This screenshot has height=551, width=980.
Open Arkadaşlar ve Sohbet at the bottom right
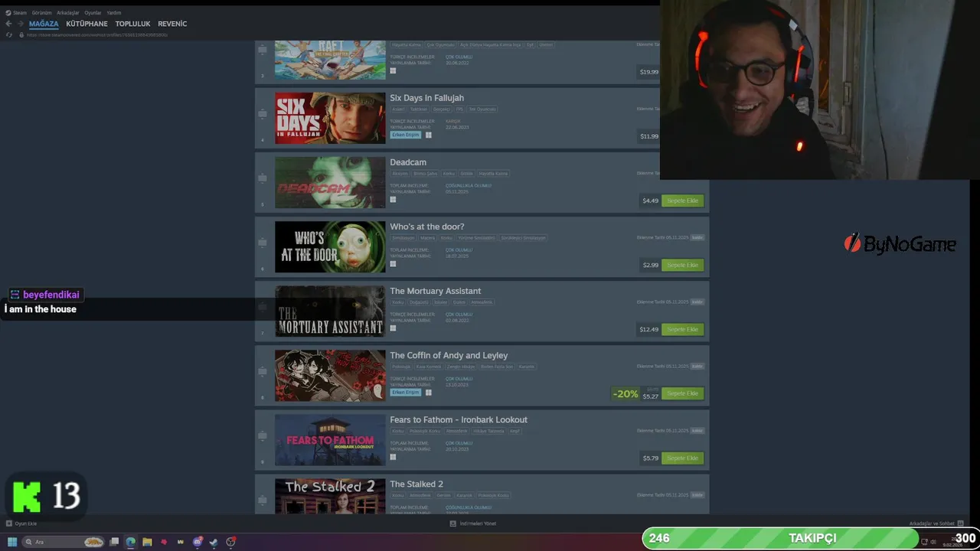coord(932,523)
